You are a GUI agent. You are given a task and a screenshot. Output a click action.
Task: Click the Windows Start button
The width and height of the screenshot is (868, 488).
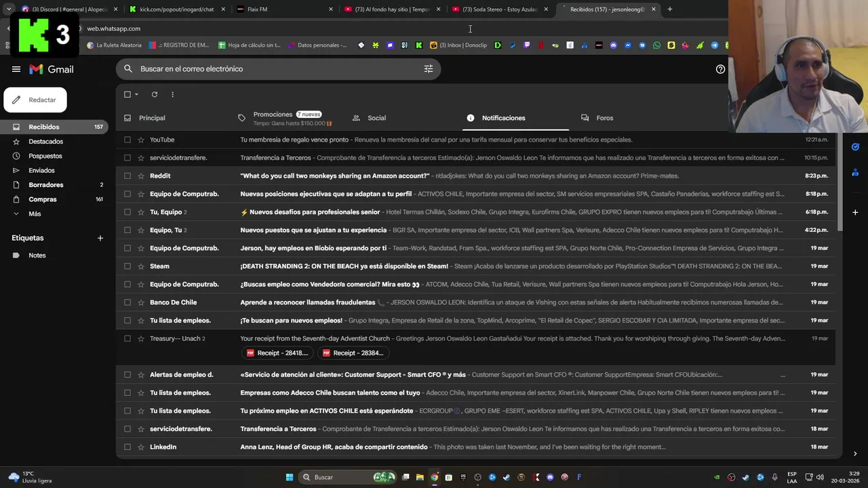point(290,477)
